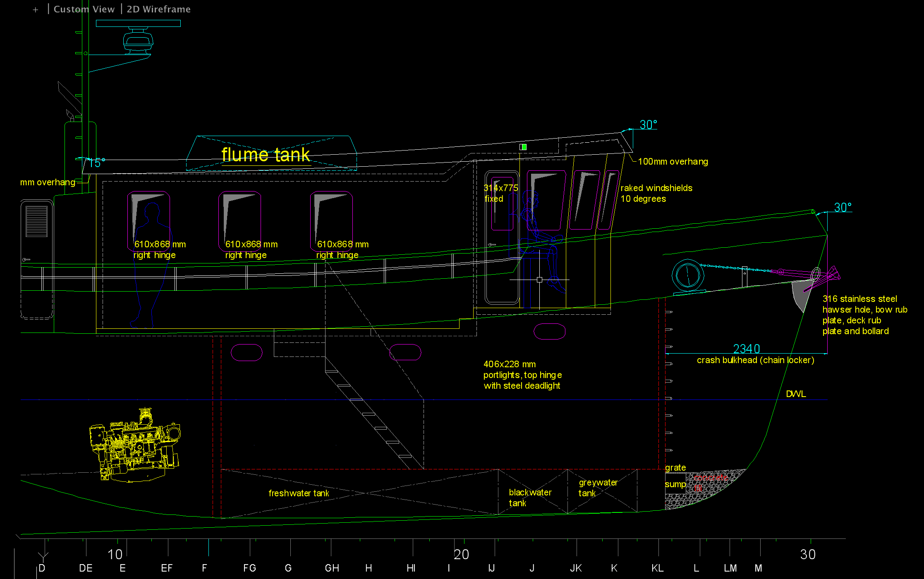Open the Custom View dropdown
Image resolution: width=924 pixels, height=579 pixels.
coord(84,9)
